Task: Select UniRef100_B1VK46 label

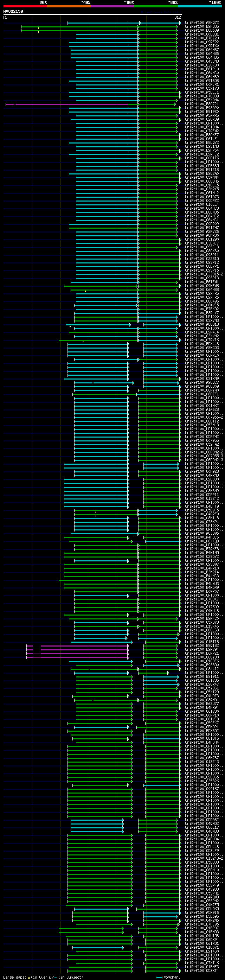Action: coord(202,626)
